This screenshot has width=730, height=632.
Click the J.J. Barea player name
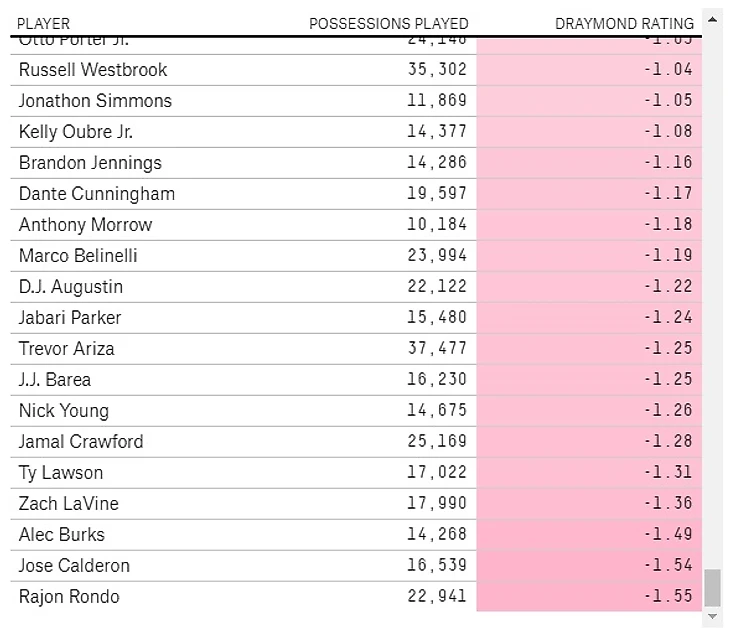(x=55, y=380)
